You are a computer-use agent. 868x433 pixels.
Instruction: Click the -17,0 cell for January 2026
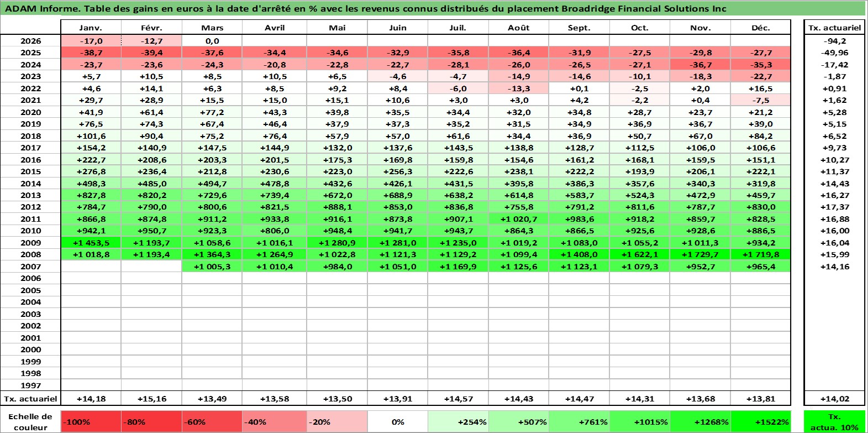[91, 41]
